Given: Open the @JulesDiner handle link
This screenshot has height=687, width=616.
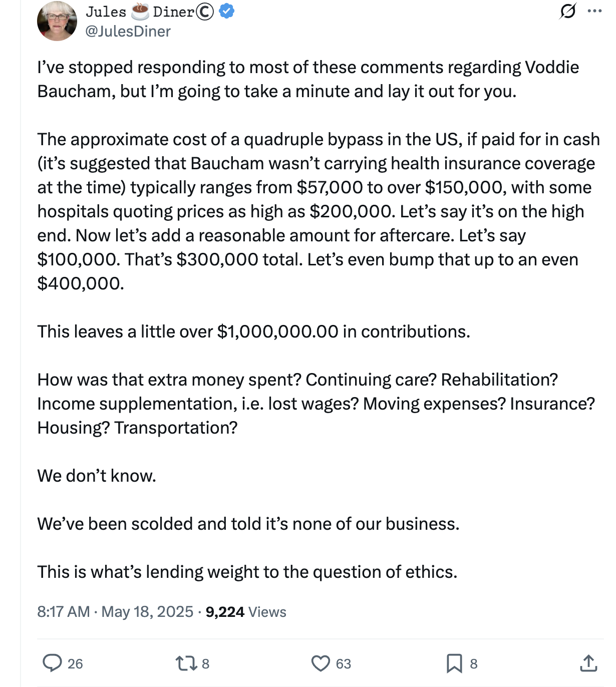Looking at the screenshot, I should pyautogui.click(x=128, y=32).
